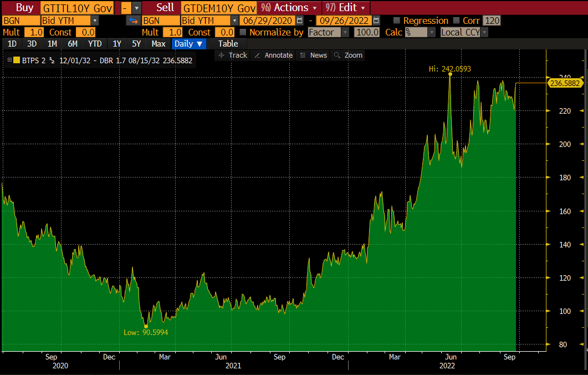Click the Buy side Const 0.0 field

[86, 32]
